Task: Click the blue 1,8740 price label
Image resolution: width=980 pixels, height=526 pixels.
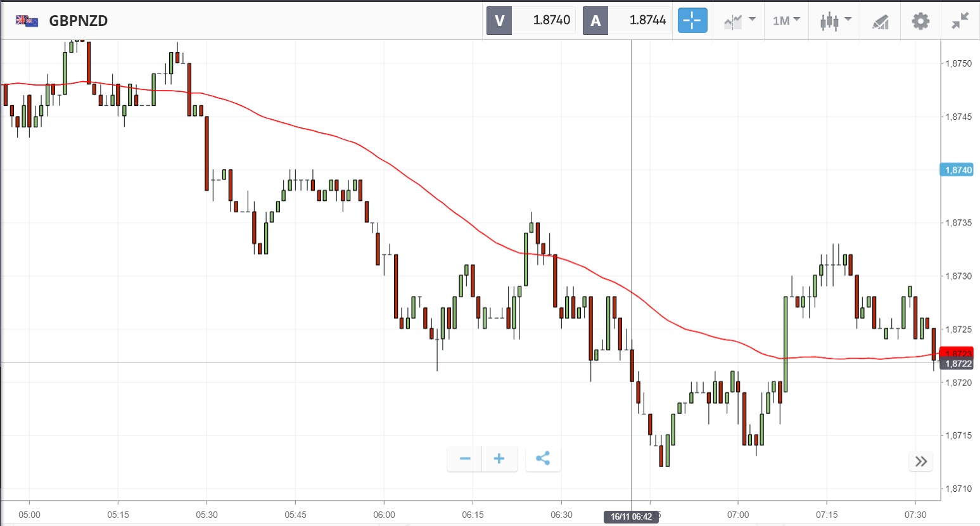Action: [x=958, y=170]
